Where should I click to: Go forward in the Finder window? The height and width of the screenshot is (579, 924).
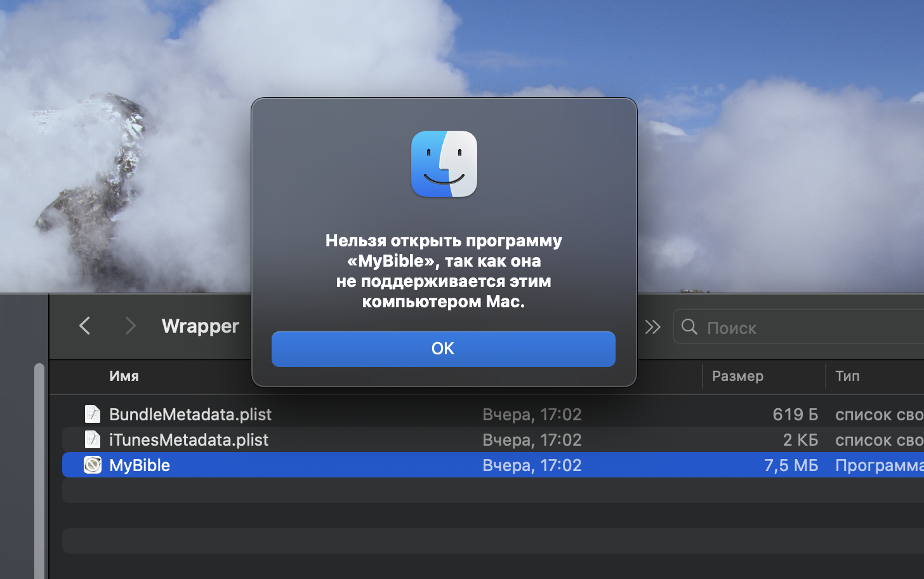pyautogui.click(x=130, y=326)
